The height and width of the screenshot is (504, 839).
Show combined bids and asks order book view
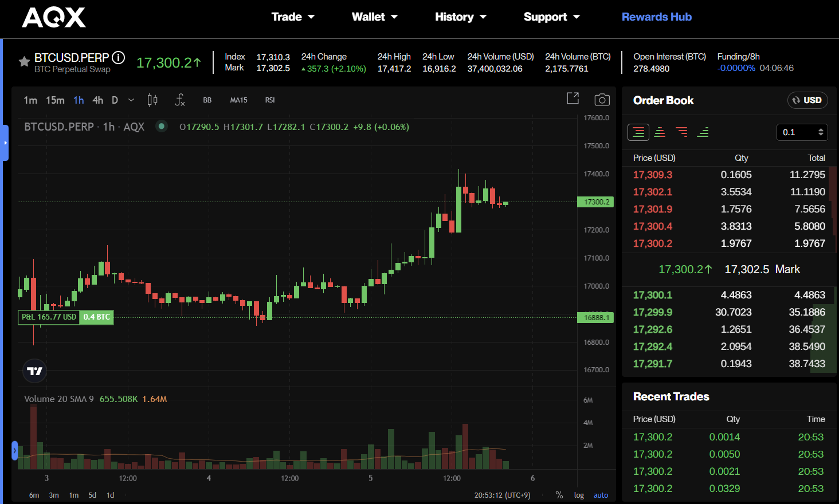(x=638, y=132)
